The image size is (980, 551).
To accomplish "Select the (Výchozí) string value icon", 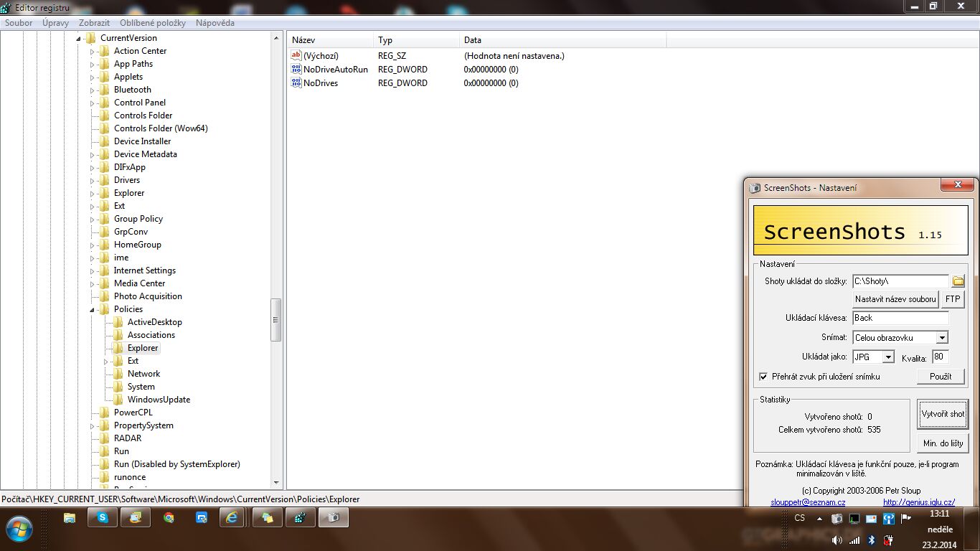I will pos(296,55).
